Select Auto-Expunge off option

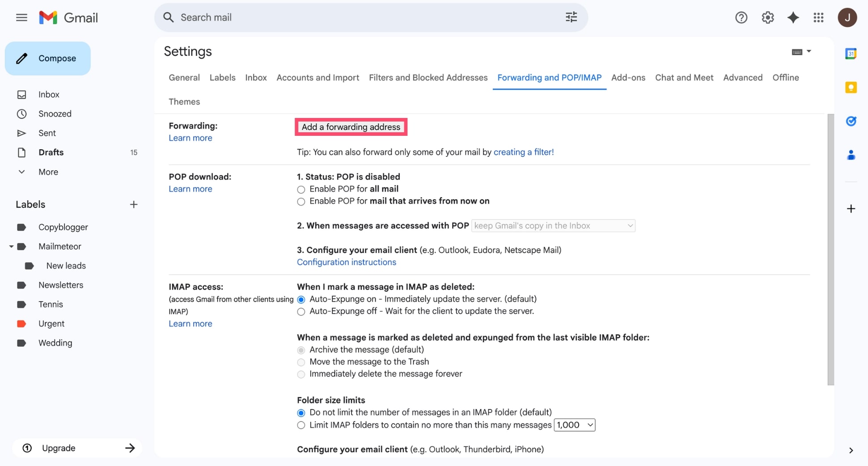(301, 311)
